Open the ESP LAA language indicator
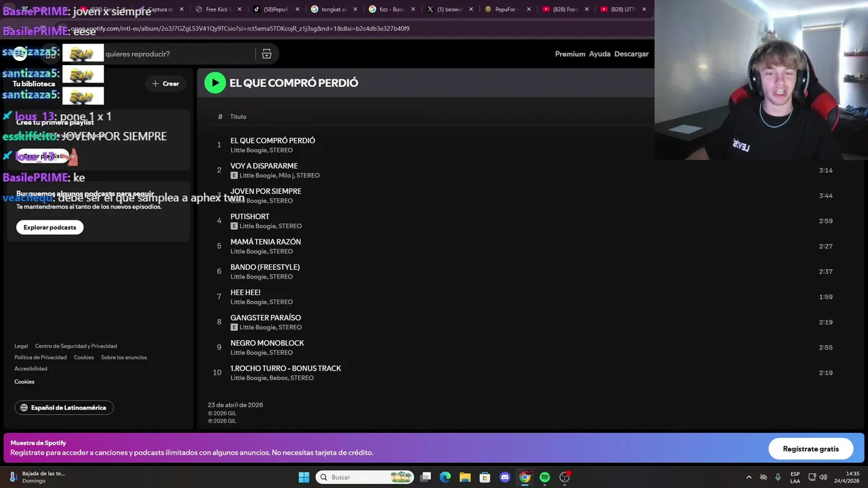868x488 pixels. click(x=795, y=477)
